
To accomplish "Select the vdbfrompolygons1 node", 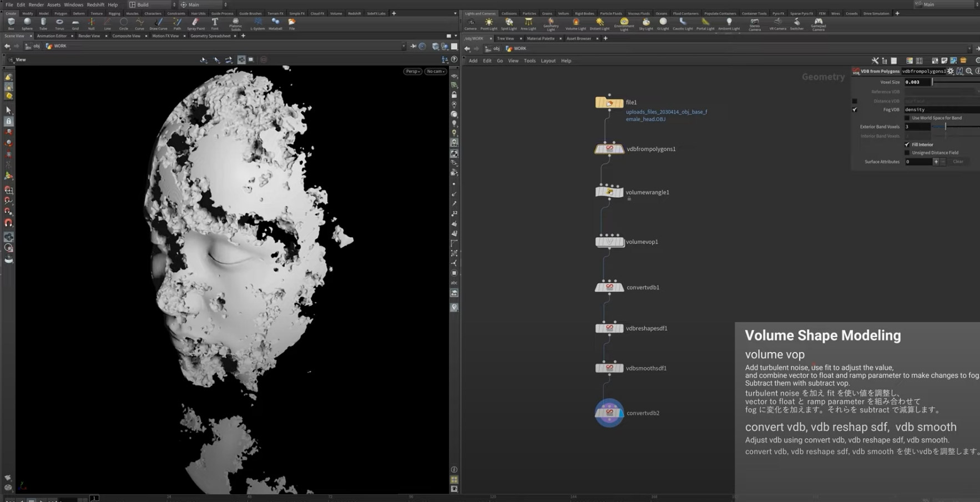I will 609,149.
